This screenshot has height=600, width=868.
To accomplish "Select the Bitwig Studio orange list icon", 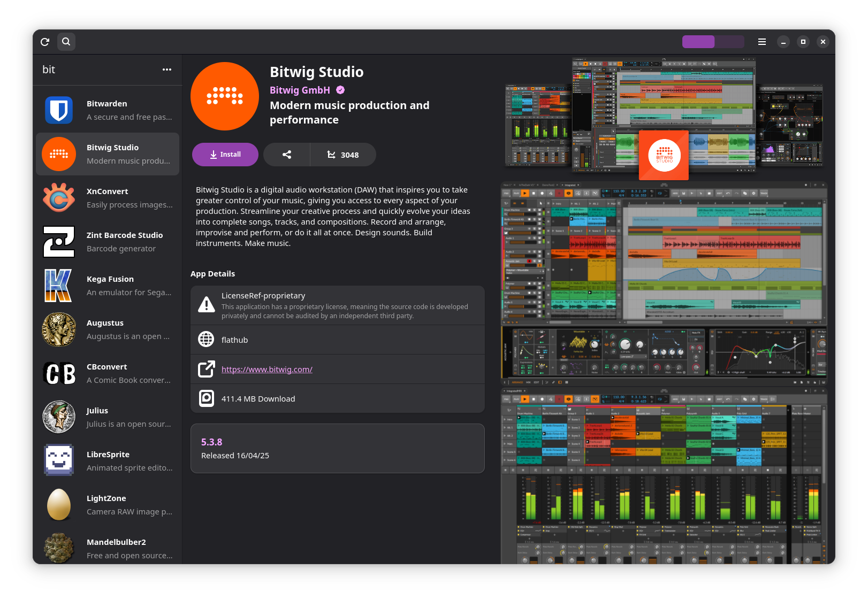I will (59, 154).
